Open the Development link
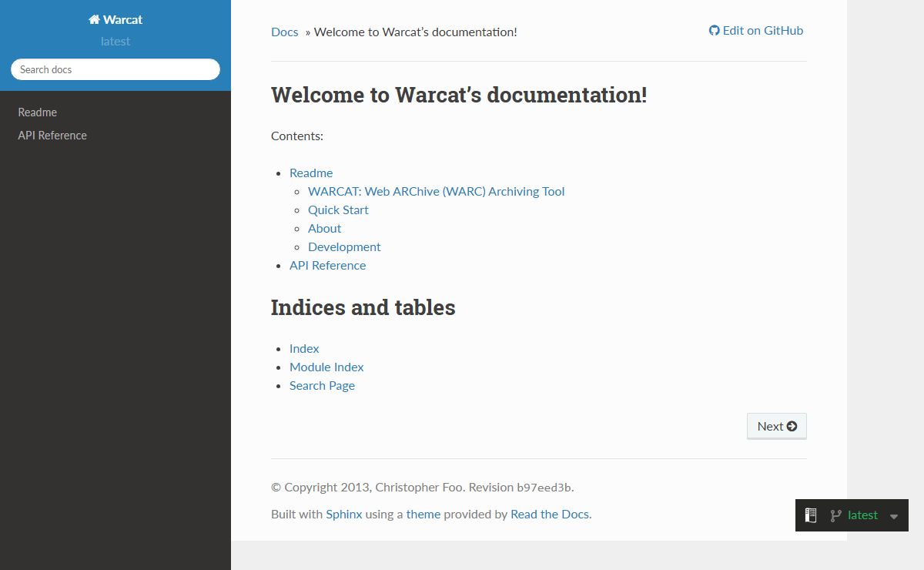 tap(344, 246)
